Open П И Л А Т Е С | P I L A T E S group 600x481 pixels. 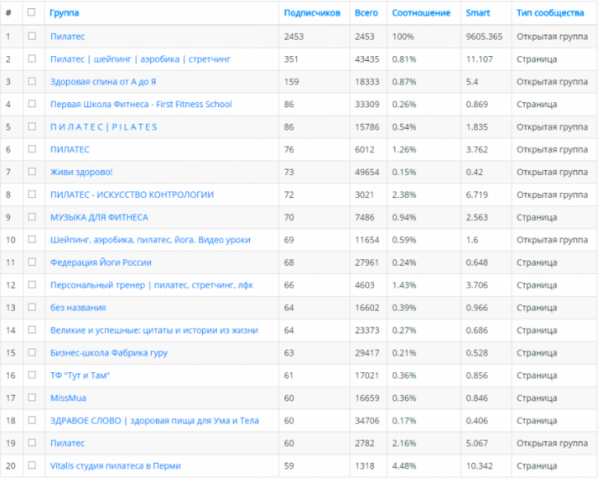tap(104, 127)
